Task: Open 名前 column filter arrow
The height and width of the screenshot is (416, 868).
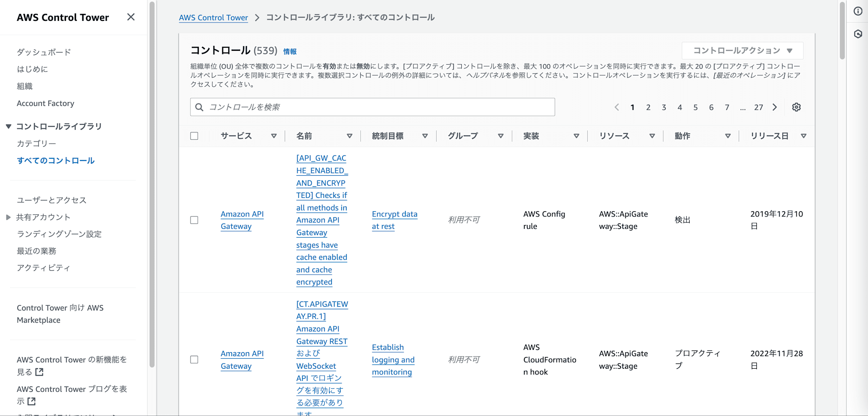Action: pyautogui.click(x=349, y=136)
